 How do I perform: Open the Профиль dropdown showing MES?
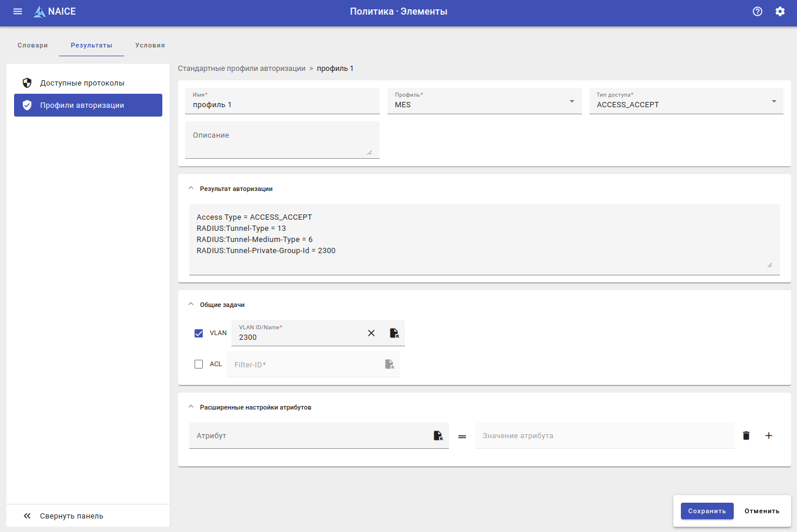pos(484,101)
